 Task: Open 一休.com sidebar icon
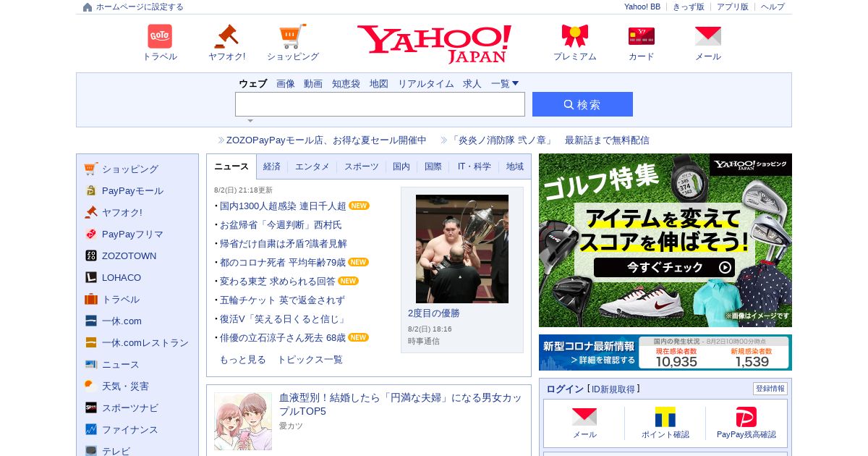pyautogui.click(x=90, y=321)
